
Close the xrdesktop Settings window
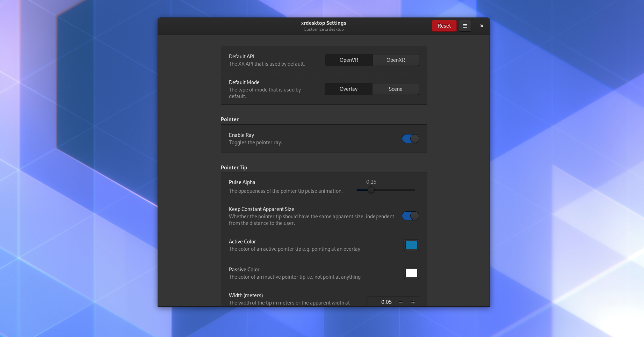pyautogui.click(x=482, y=26)
